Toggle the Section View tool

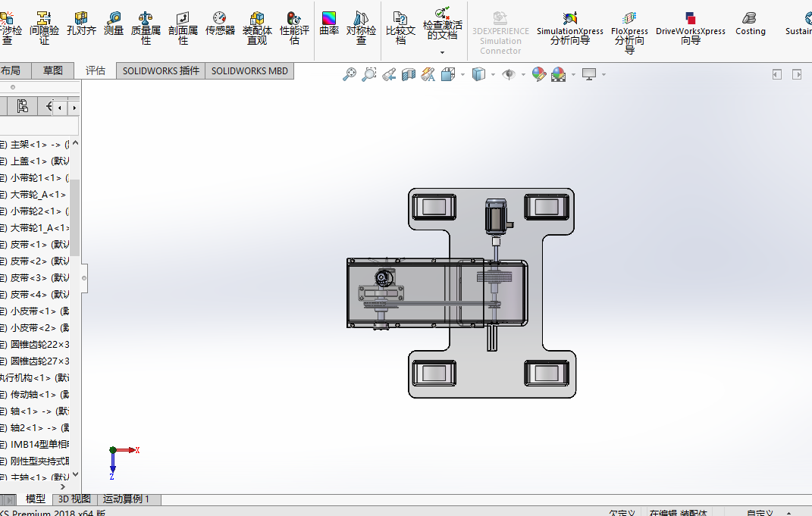[x=409, y=74]
